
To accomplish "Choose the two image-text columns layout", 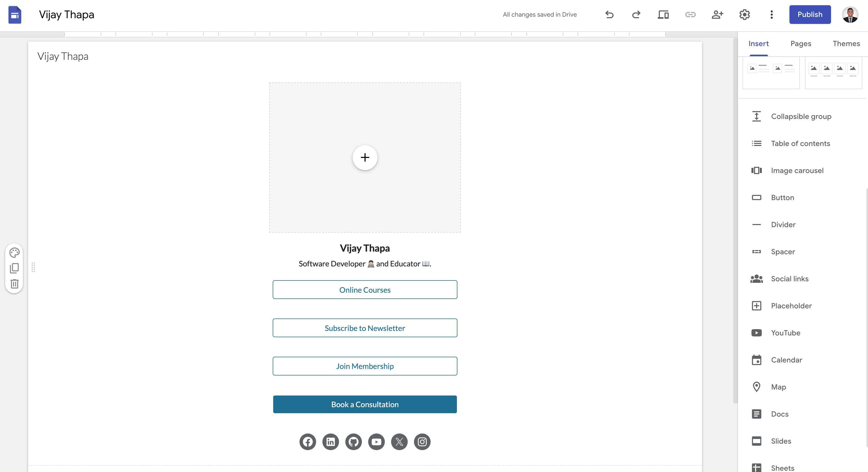I will (771, 73).
